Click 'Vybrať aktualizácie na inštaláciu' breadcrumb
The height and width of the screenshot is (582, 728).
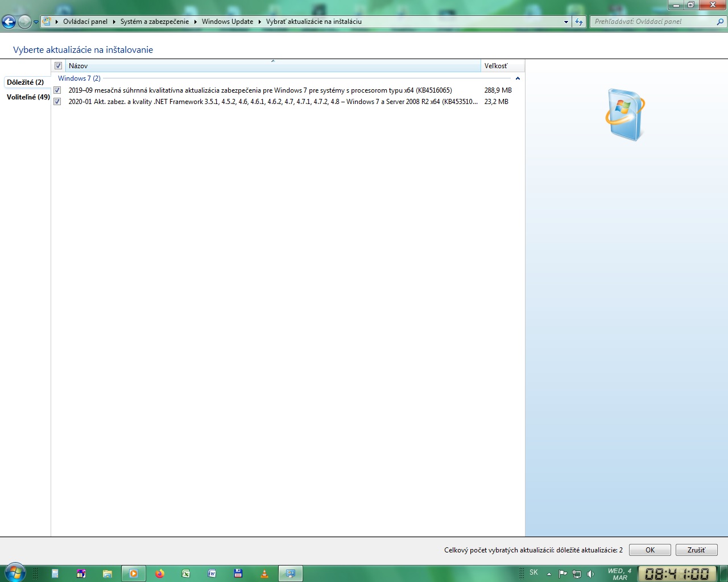pyautogui.click(x=313, y=22)
